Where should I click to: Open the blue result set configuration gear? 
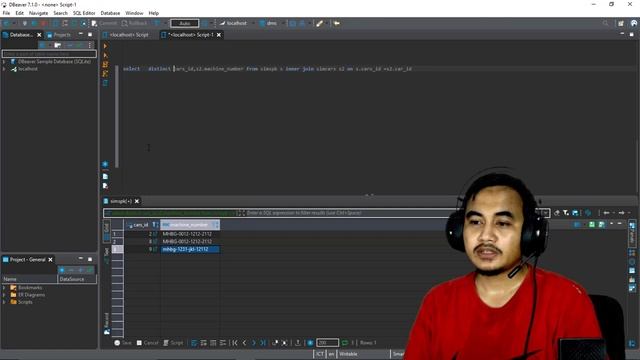coord(310,343)
